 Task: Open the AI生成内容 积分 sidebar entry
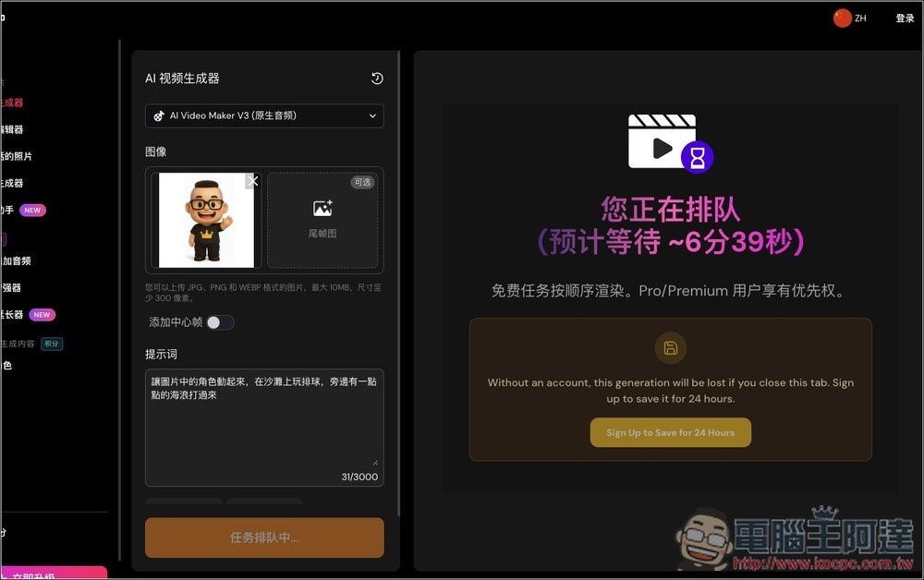pyautogui.click(x=28, y=343)
